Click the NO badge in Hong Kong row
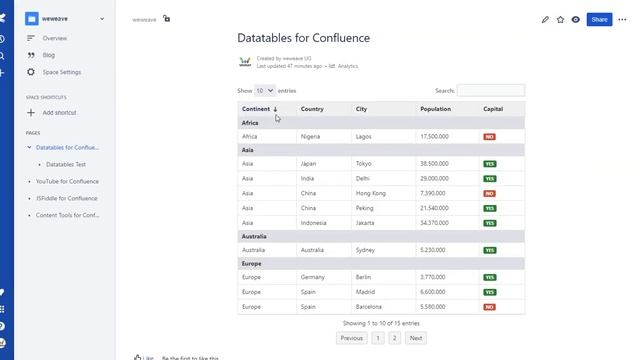 point(489,193)
